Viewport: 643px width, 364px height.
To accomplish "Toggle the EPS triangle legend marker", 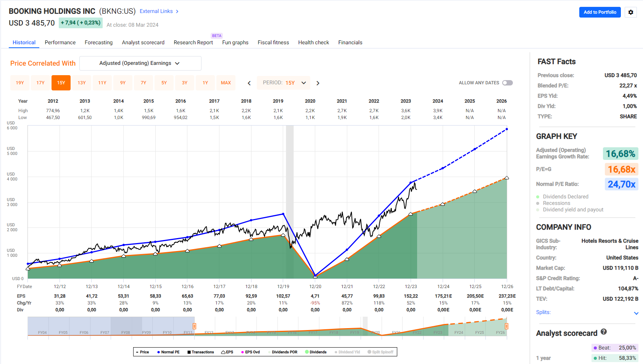I will click(223, 352).
